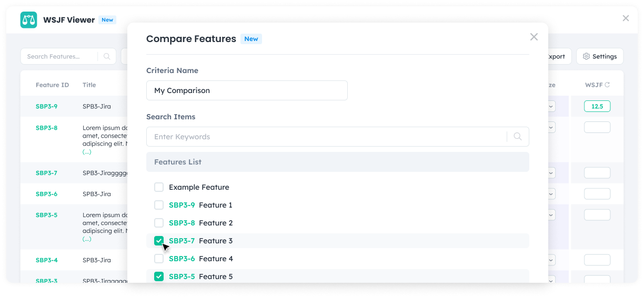This screenshot has height=298, width=644.
Task: Click the empty WSJF box in SBP3-6 row
Action: coord(597,194)
